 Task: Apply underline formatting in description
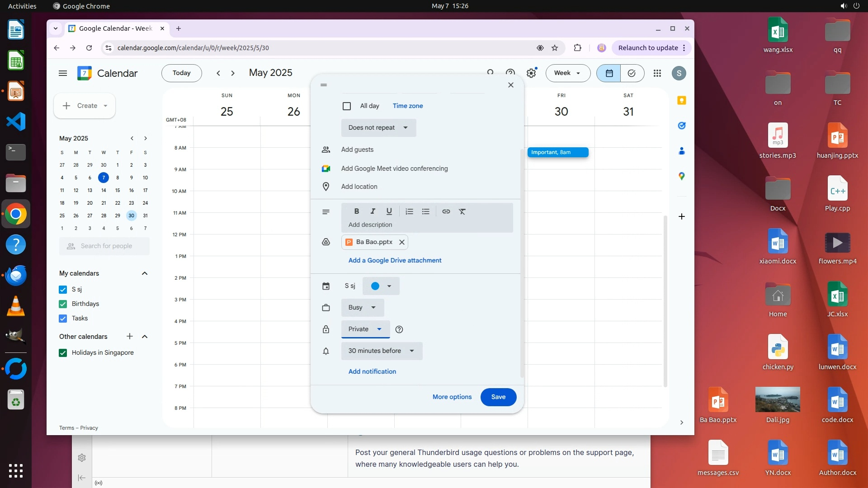pos(389,211)
